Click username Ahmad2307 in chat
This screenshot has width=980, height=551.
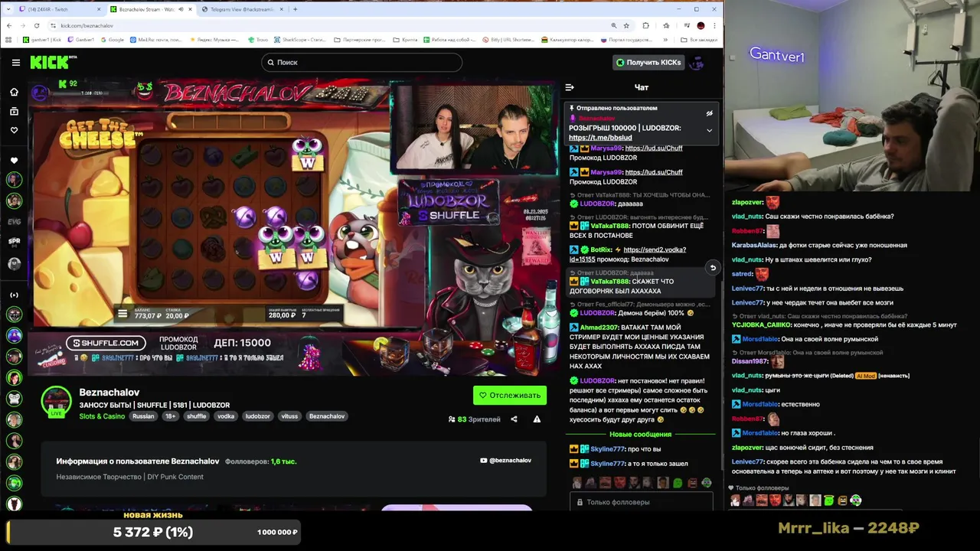click(x=598, y=328)
